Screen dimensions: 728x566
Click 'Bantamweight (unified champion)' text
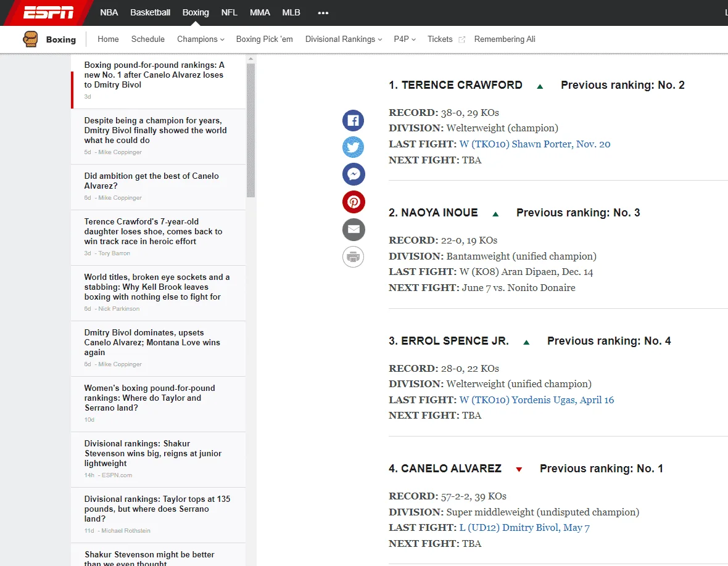coord(521,256)
